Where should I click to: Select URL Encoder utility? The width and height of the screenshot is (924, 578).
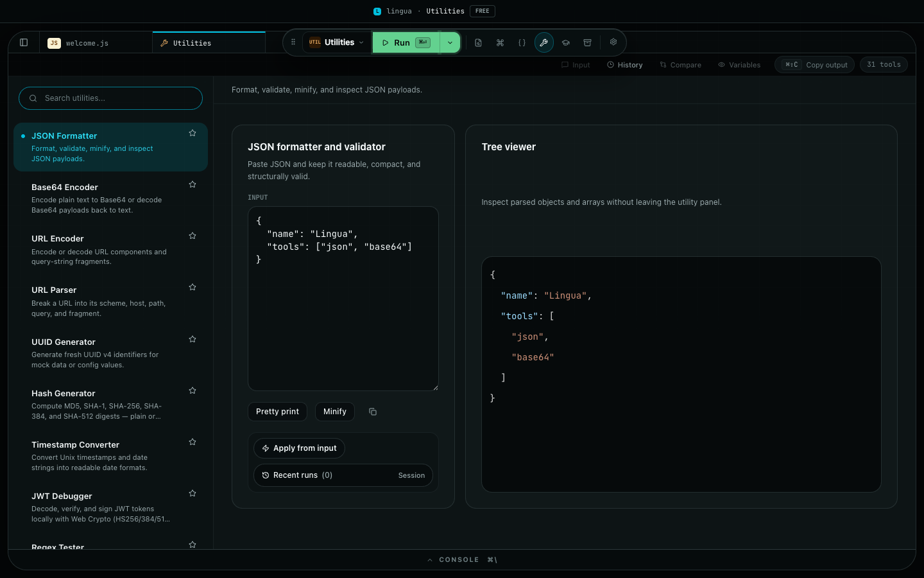tap(110, 250)
